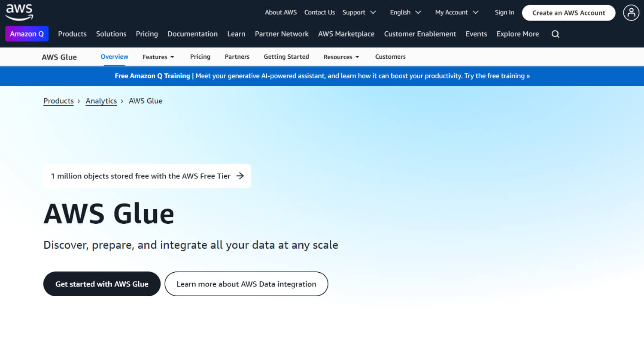Click the Sign In link
The width and height of the screenshot is (644, 343).
pos(504,12)
